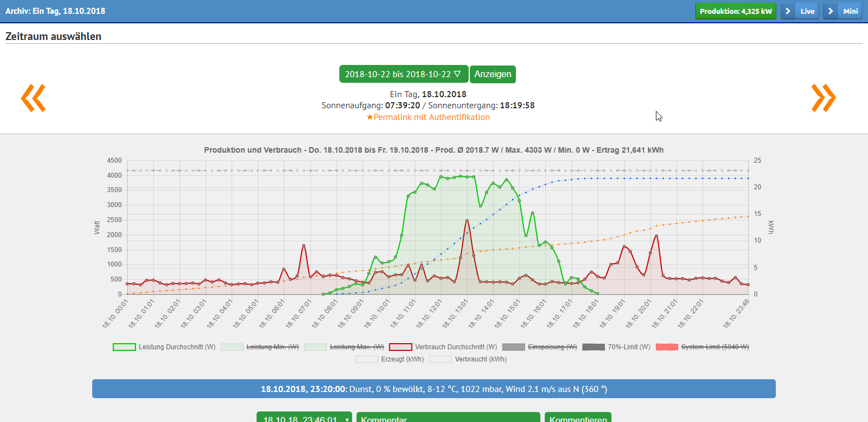
Task: Click the kWh axis title
Action: (x=771, y=227)
